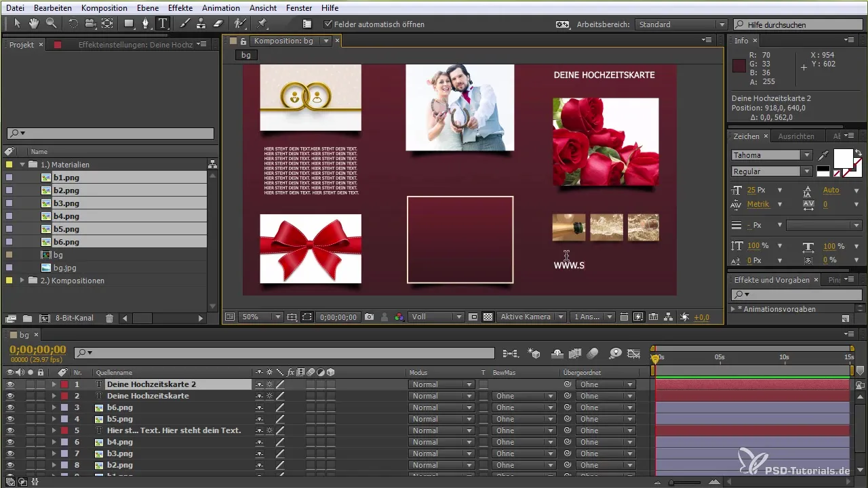Toggle visibility of b2.png layer
Image resolution: width=868 pixels, height=488 pixels.
[10, 465]
